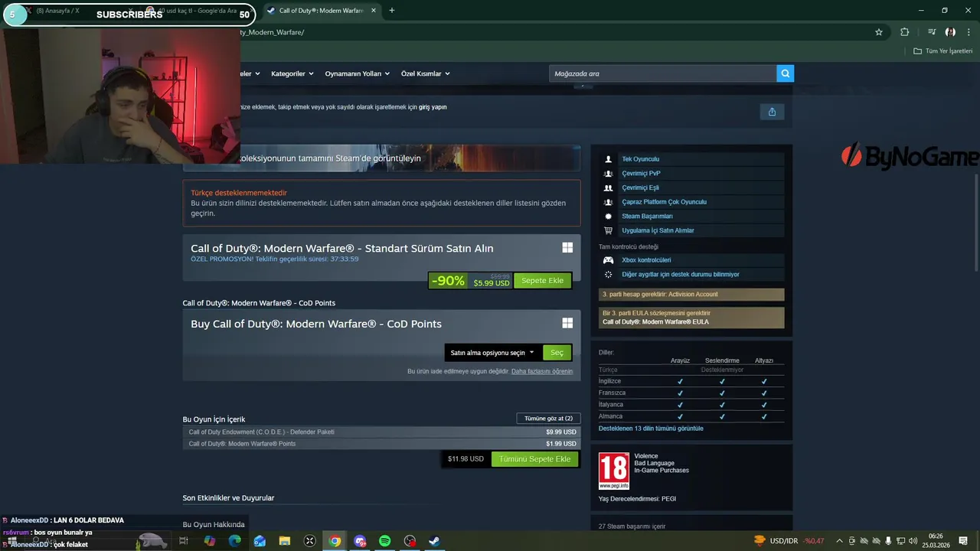980x551 pixels.
Task: Close the Call of Duty browser tab
Action: click(374, 11)
